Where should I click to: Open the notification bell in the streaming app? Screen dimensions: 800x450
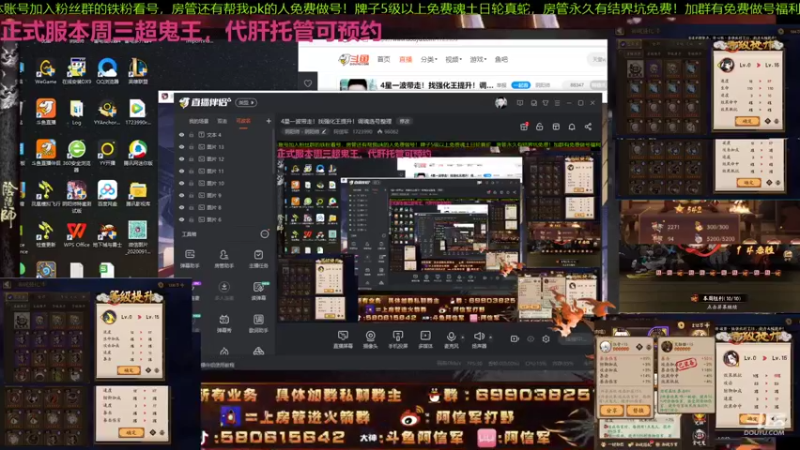(x=572, y=127)
